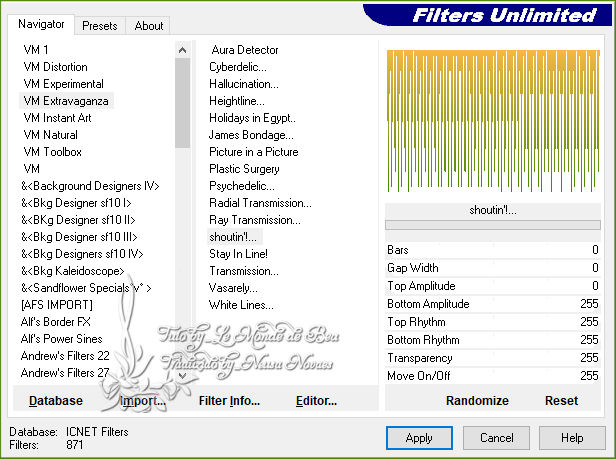The height and width of the screenshot is (459, 616).
Task: Click the Database button
Action: coord(56,400)
